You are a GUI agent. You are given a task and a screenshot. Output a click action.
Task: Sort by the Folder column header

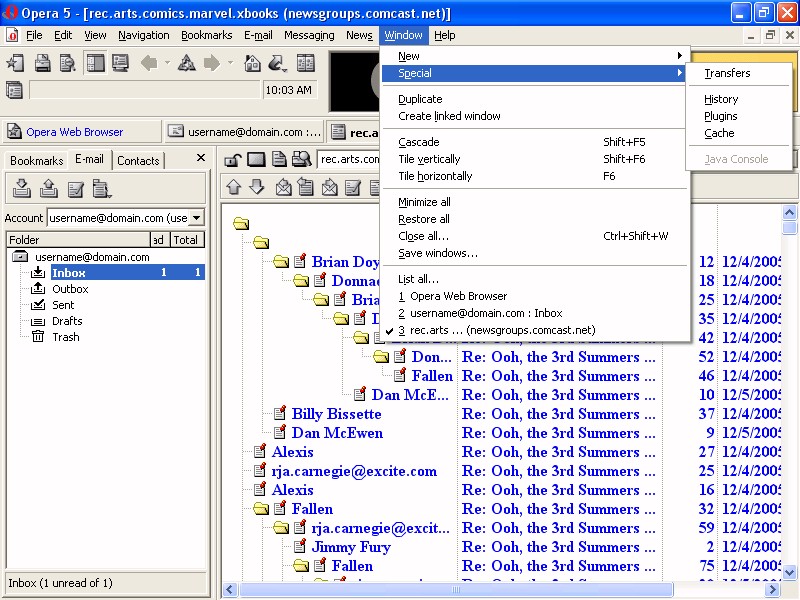[79, 240]
